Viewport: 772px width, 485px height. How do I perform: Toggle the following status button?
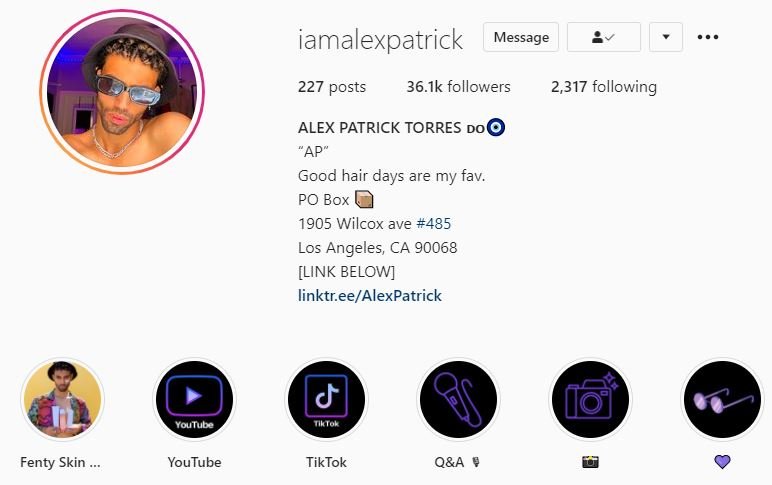[x=604, y=37]
